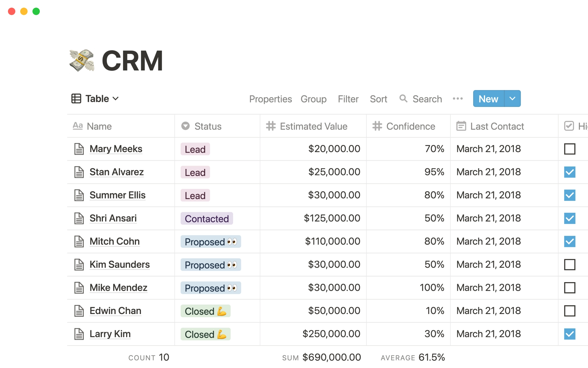Click the blue New button
Viewport: 588px width, 368px height.
488,98
